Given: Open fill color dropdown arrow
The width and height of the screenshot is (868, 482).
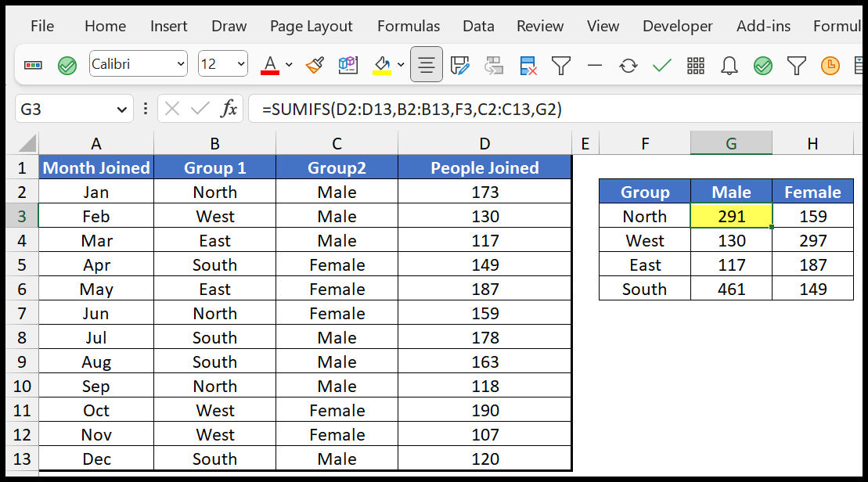Looking at the screenshot, I should point(401,65).
